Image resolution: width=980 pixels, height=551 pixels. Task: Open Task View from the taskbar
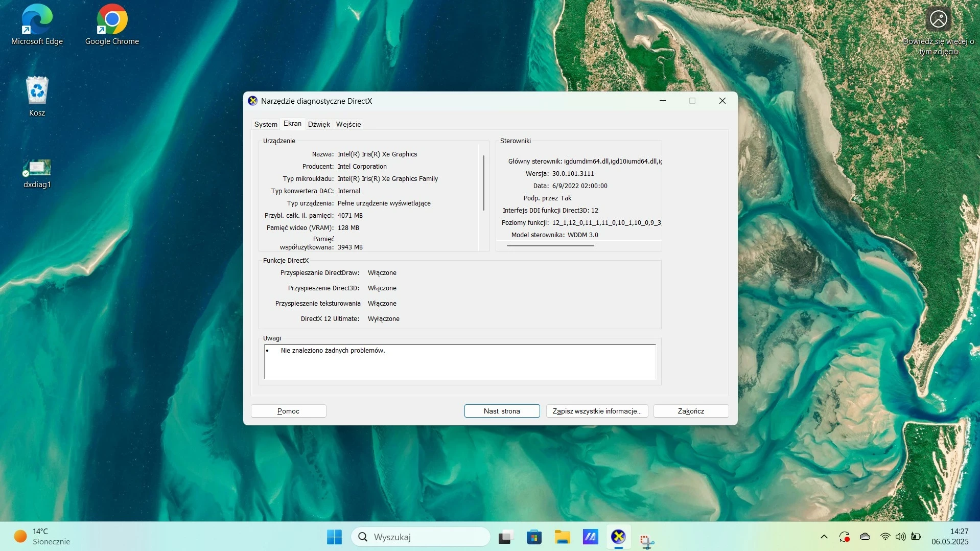click(505, 537)
